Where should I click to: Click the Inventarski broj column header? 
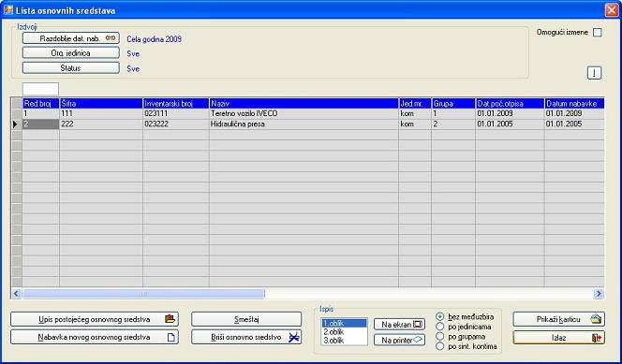(x=176, y=103)
